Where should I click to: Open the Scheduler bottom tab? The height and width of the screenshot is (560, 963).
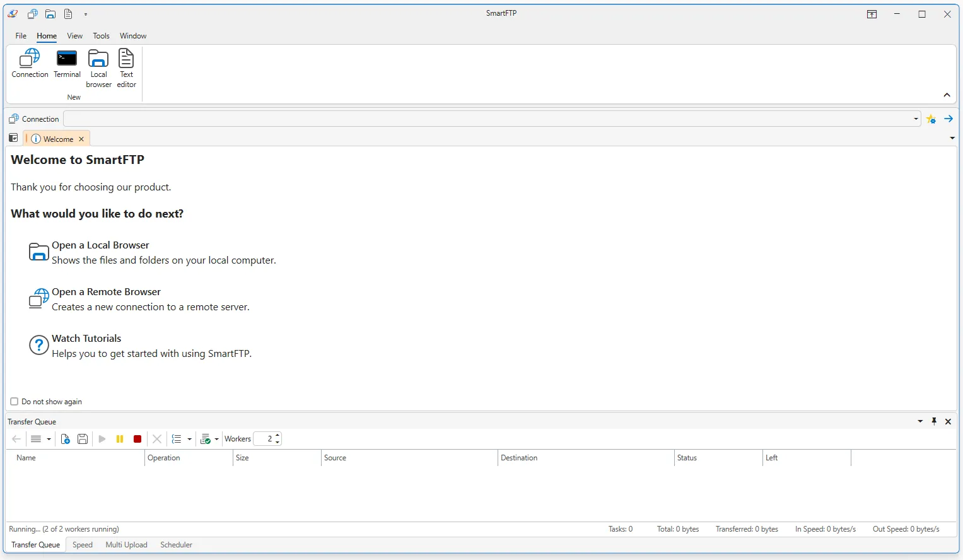point(176,545)
